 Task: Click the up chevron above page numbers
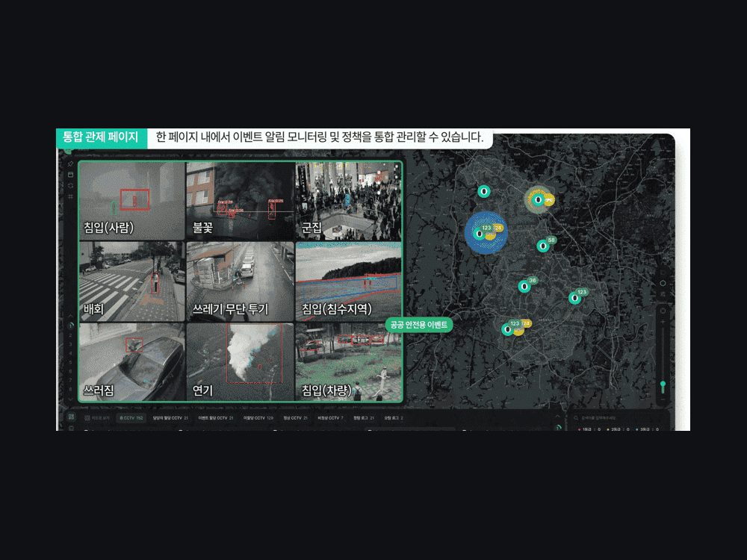tap(70, 316)
